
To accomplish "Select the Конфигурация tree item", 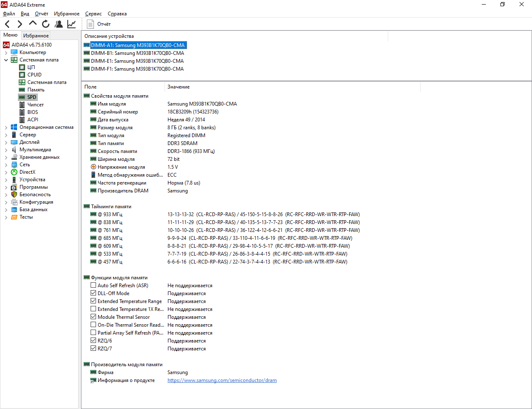I will (36, 202).
